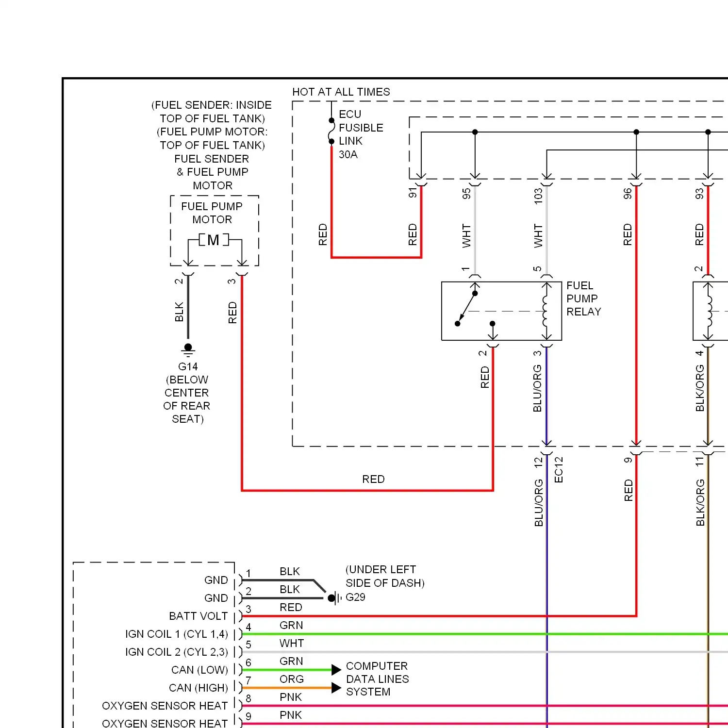Image resolution: width=728 pixels, height=728 pixels.
Task: Click the G14 ground symbol
Action: [x=188, y=349]
